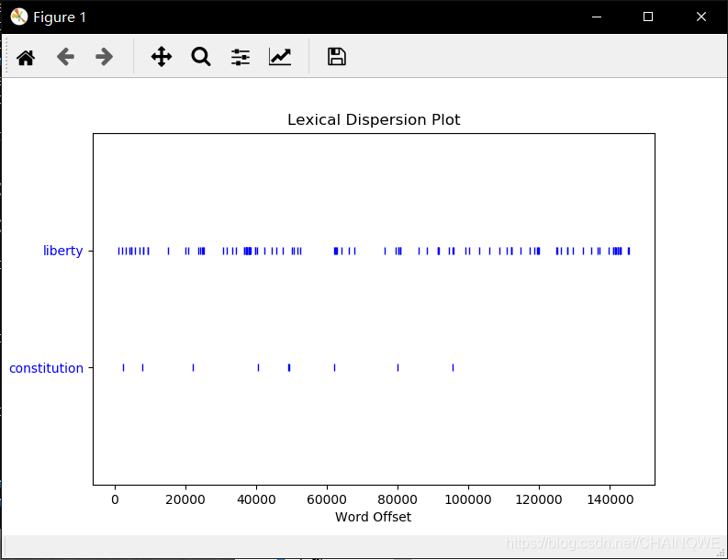Click the toolbar drag handle
This screenshot has height=560, width=728.
click(6, 57)
